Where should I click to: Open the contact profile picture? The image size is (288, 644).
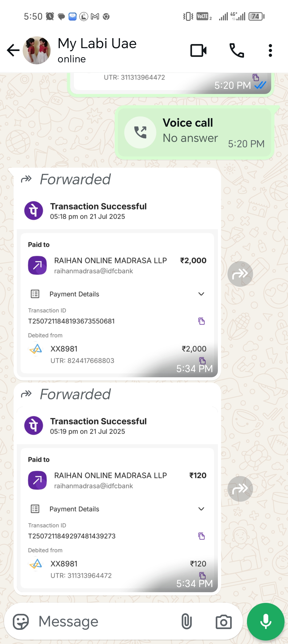[37, 50]
